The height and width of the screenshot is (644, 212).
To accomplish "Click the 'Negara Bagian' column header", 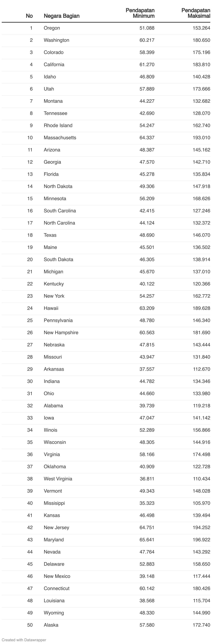I will (x=61, y=16).
